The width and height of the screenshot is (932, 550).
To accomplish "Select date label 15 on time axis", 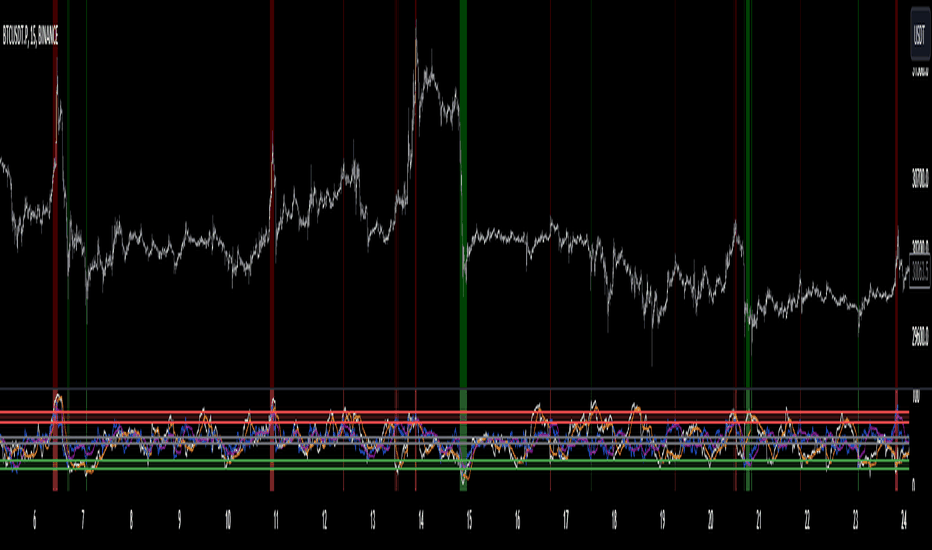I will (x=469, y=520).
